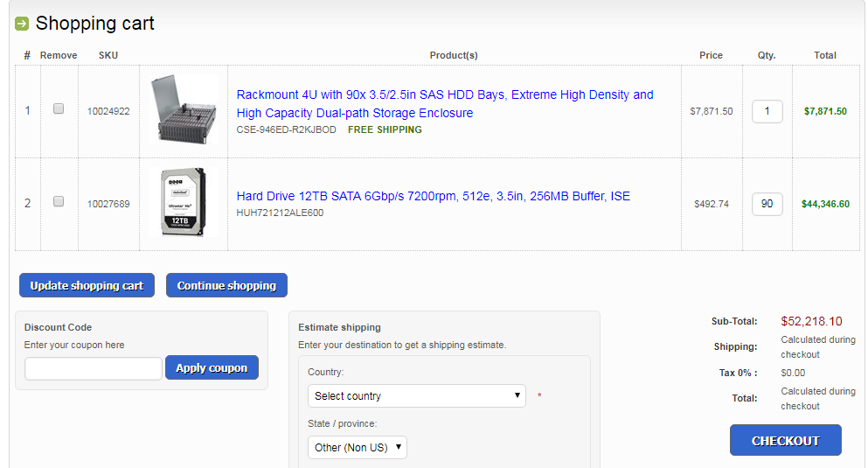
Task: Click the Remove column header
Action: (x=59, y=55)
